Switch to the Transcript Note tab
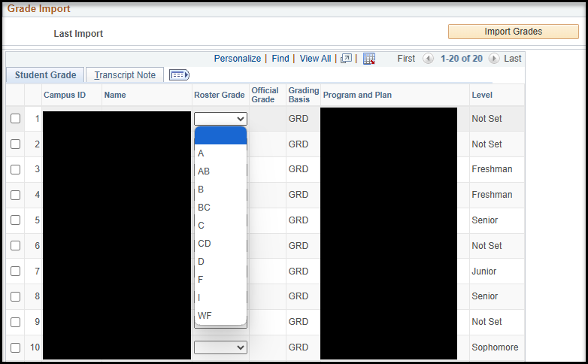Screen dimensions: 588x364 pyautogui.click(x=125, y=75)
